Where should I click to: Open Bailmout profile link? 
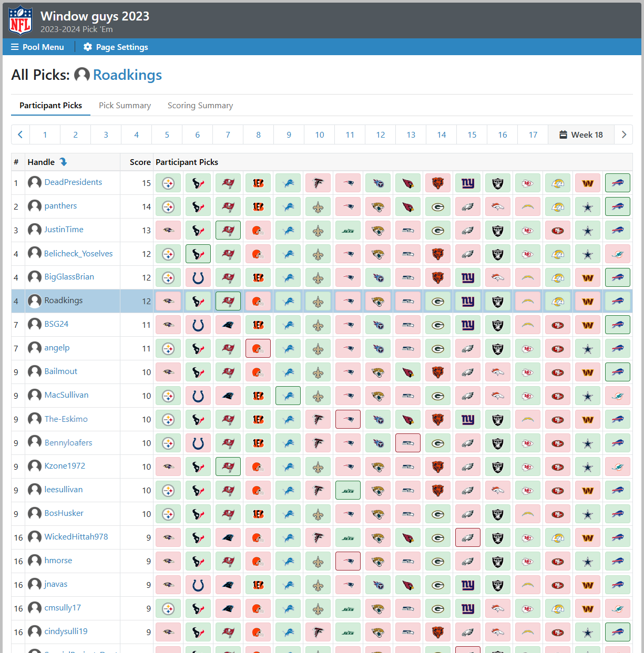click(x=60, y=371)
